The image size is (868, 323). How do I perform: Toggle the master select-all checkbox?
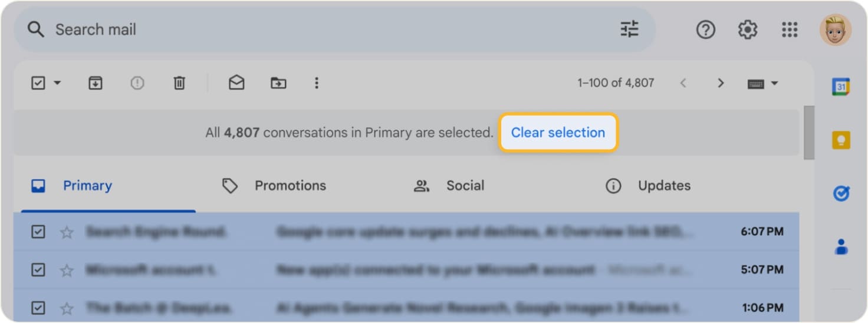tap(38, 83)
